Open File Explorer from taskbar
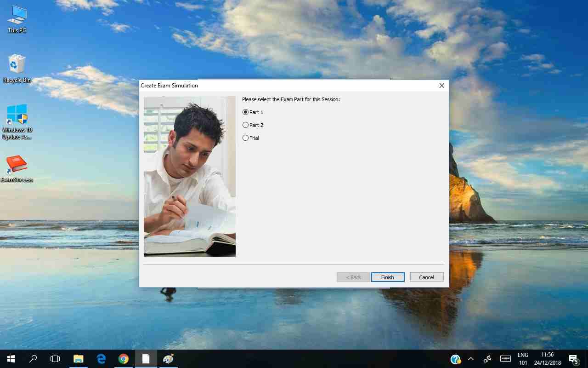 (x=79, y=359)
